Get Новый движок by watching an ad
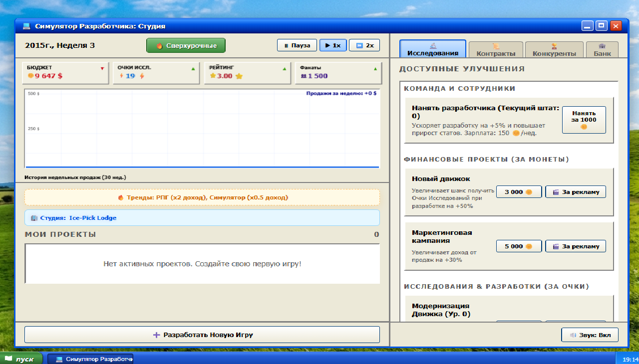 [x=576, y=192]
